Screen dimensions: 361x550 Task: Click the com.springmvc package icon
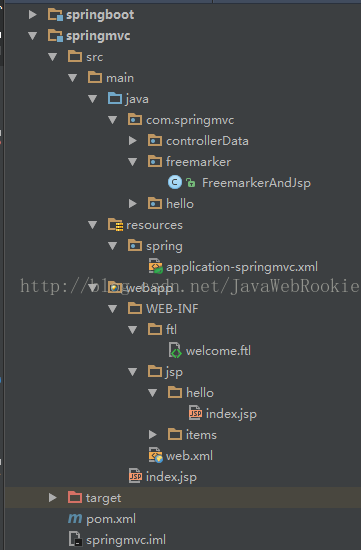pos(135,119)
